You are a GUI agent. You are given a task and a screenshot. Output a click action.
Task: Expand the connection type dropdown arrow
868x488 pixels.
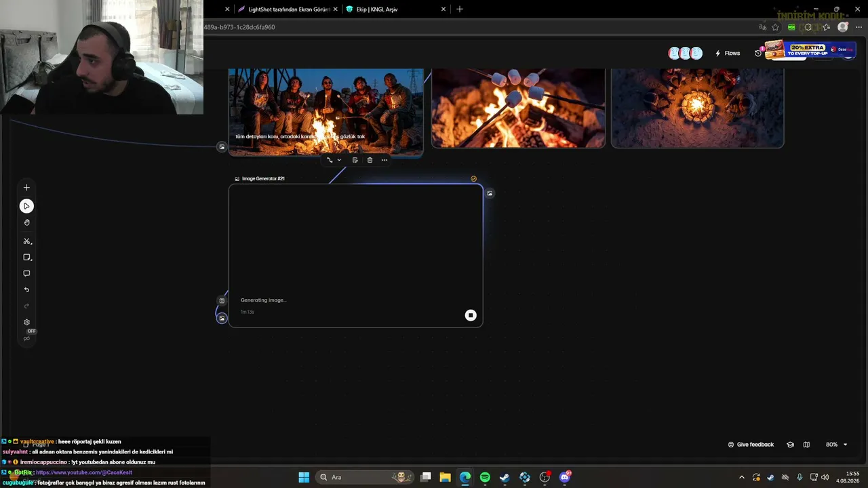339,160
